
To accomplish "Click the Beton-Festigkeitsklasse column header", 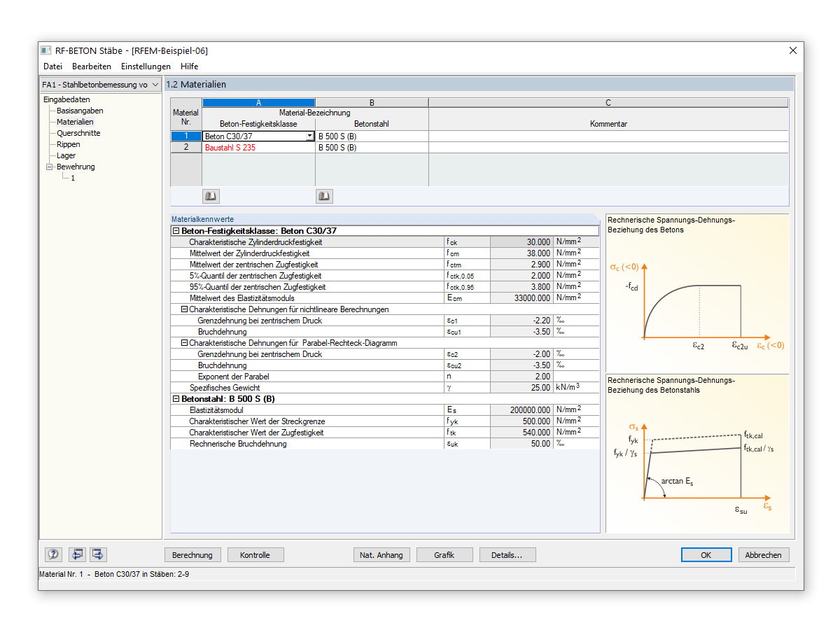I will click(258, 124).
